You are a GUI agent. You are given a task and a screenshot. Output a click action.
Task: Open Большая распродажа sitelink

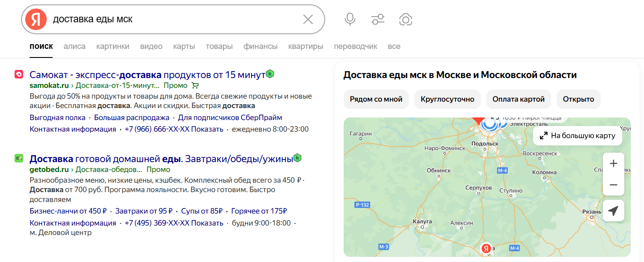pyautogui.click(x=132, y=117)
